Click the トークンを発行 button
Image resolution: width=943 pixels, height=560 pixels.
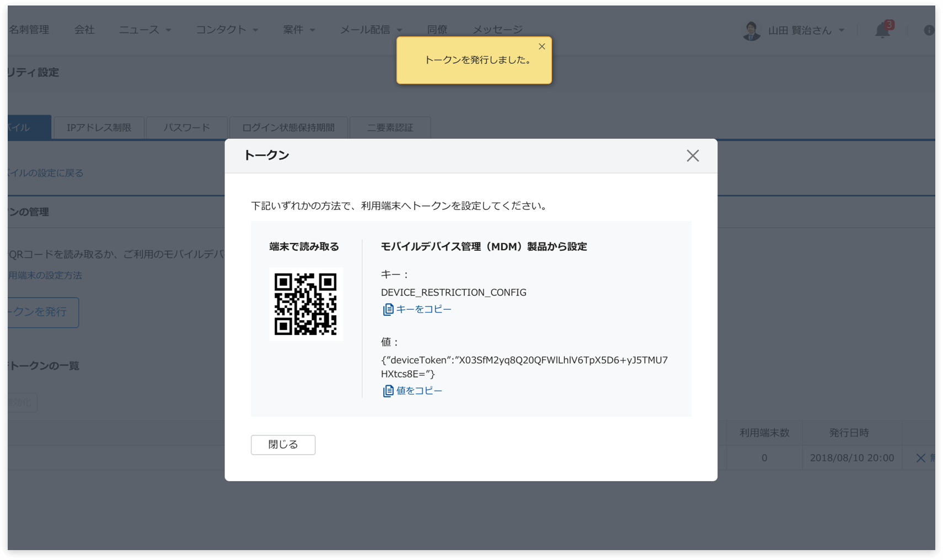point(43,313)
